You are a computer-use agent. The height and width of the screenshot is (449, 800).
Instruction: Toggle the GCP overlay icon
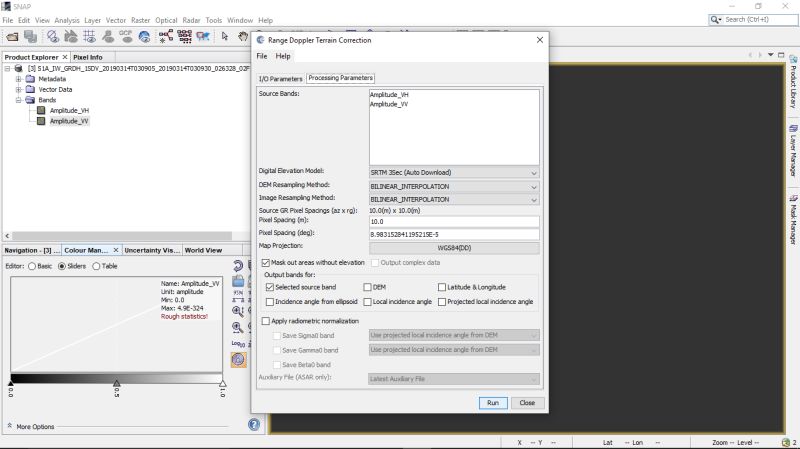[x=126, y=36]
